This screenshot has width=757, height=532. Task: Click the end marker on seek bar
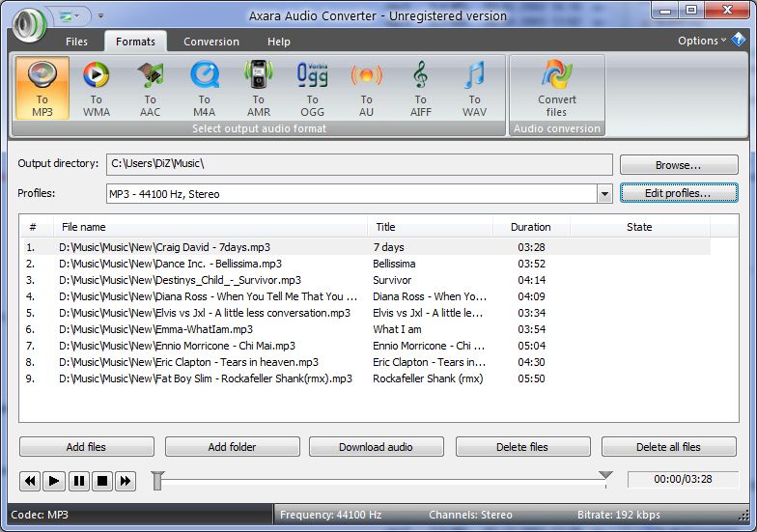pyautogui.click(x=605, y=475)
